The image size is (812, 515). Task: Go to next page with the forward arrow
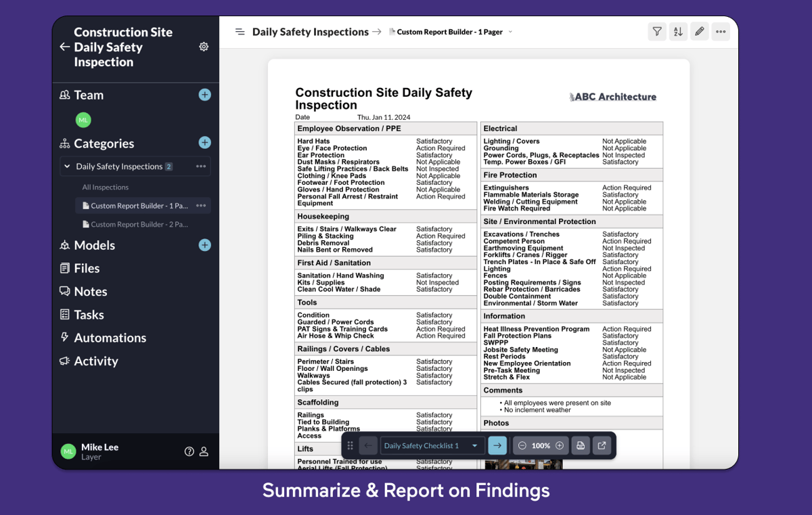click(x=497, y=445)
